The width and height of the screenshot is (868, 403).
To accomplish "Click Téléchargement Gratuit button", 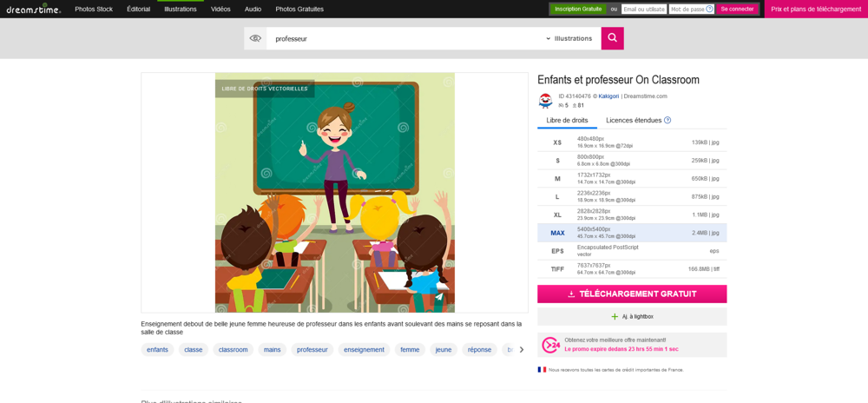I will click(x=632, y=294).
